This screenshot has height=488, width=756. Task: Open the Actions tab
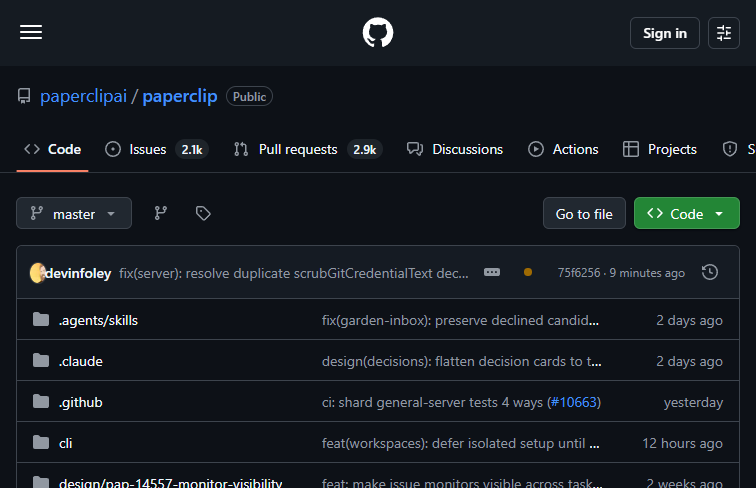pos(563,149)
